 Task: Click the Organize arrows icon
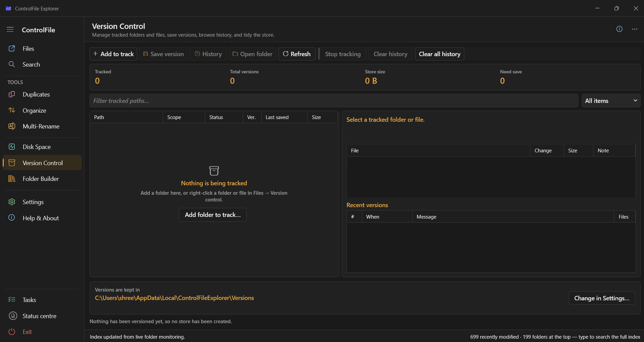click(12, 110)
